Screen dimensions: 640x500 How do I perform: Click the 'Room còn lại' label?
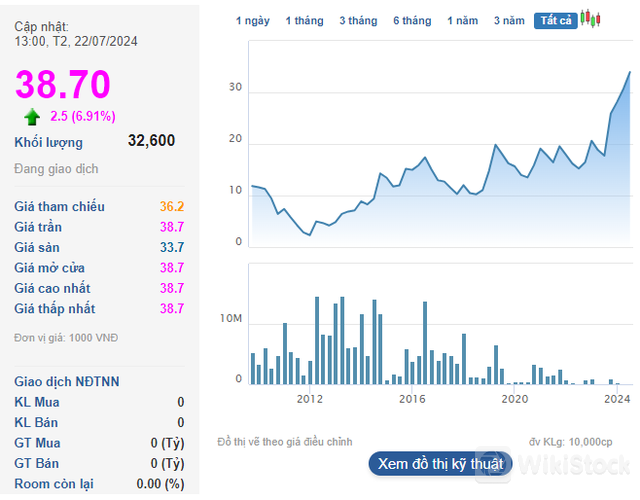(54, 484)
